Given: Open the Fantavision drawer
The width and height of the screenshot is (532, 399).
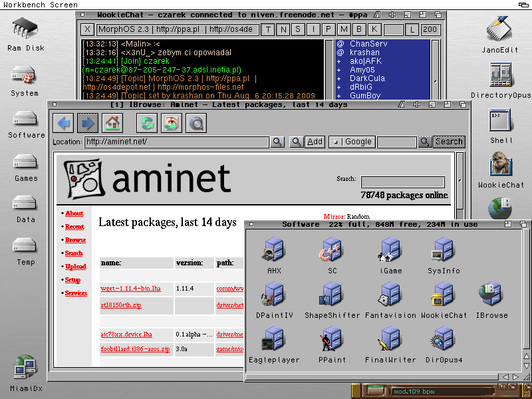Looking at the screenshot, I should 390,294.
